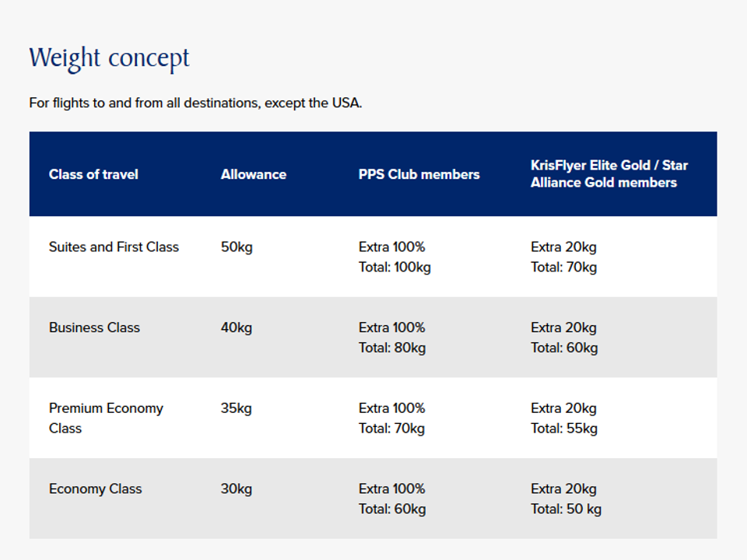Click the 35kg allowance cell

tap(236, 408)
